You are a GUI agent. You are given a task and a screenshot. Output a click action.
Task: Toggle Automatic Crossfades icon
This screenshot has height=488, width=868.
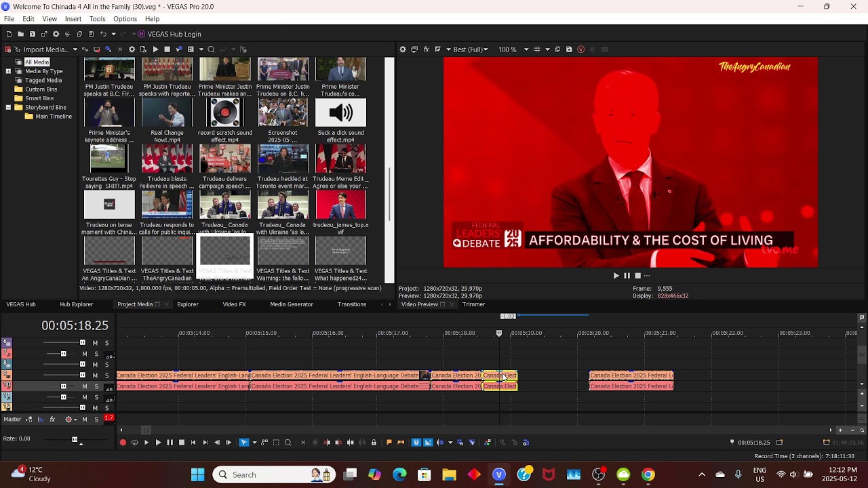pyautogui.click(x=428, y=443)
